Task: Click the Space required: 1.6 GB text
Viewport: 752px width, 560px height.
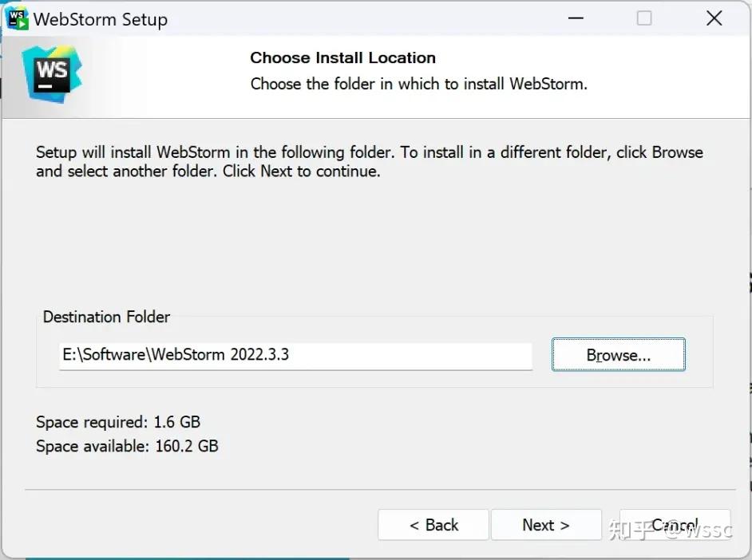Action: point(118,422)
